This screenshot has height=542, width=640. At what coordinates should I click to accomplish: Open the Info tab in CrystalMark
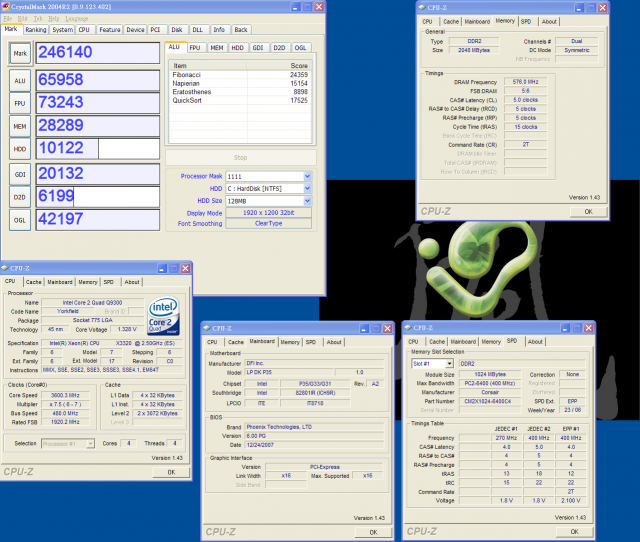(x=219, y=30)
